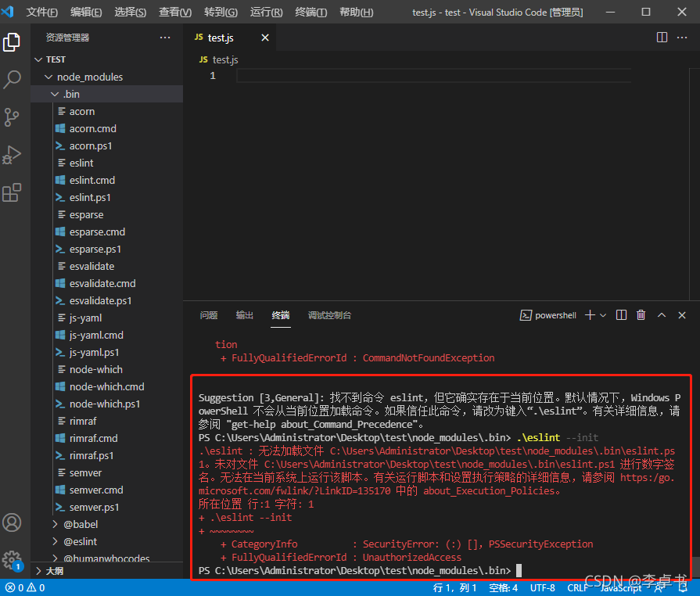Screen dimensions: 700x596
Task: Open the Explorer view in activity bar
Action: pos(12,42)
